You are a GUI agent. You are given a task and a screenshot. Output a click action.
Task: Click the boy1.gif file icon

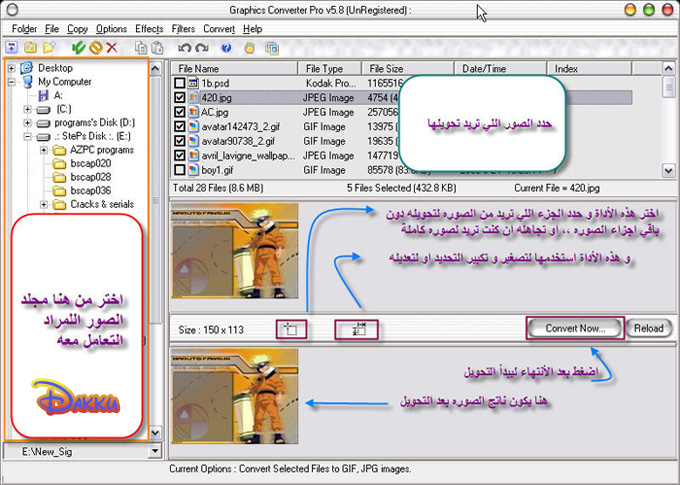point(193,170)
